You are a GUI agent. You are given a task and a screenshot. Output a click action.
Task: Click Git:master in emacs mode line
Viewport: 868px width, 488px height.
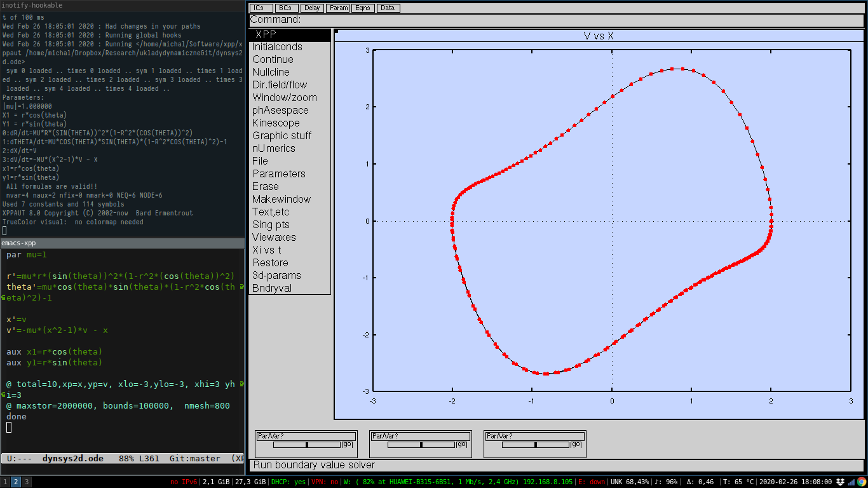coord(195,458)
